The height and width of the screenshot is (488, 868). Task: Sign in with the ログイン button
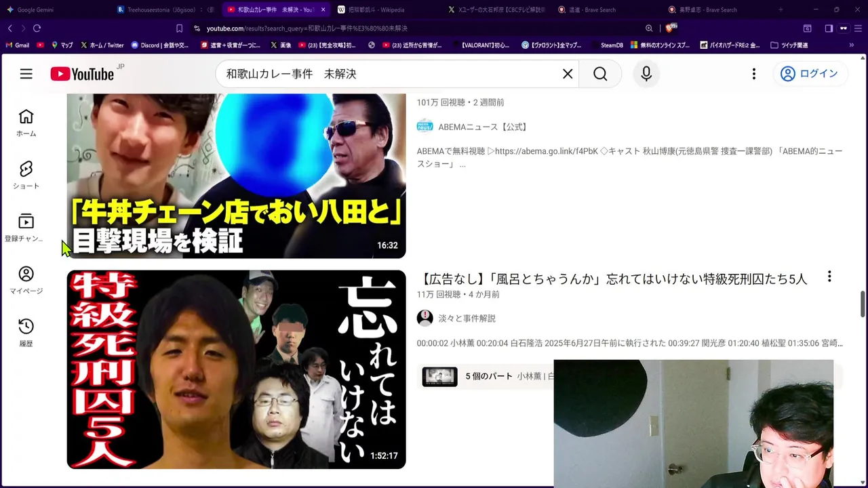pyautogui.click(x=809, y=74)
